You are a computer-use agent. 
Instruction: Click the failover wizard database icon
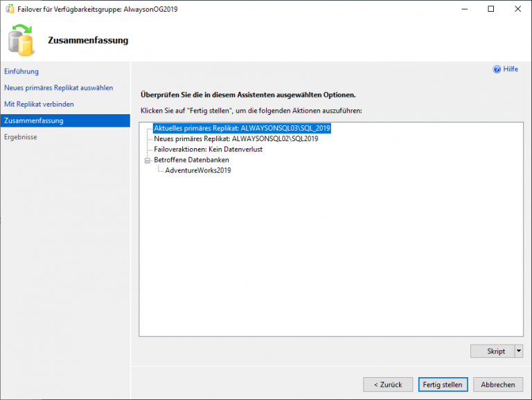pyautogui.click(x=21, y=40)
